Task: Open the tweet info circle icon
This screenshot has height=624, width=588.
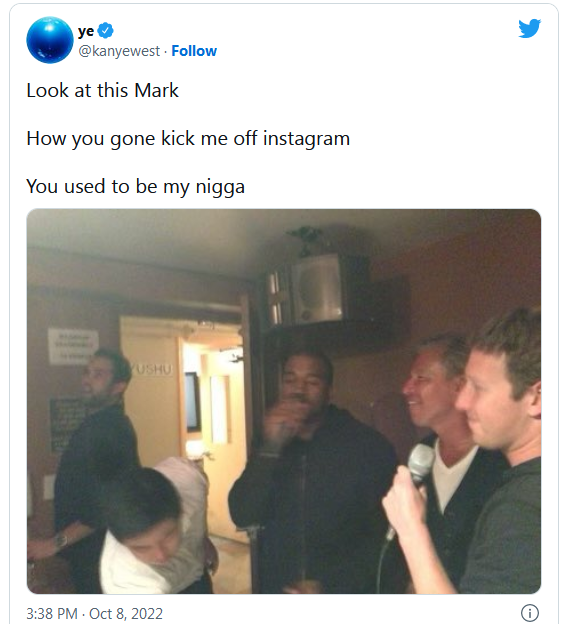Action: [x=530, y=613]
